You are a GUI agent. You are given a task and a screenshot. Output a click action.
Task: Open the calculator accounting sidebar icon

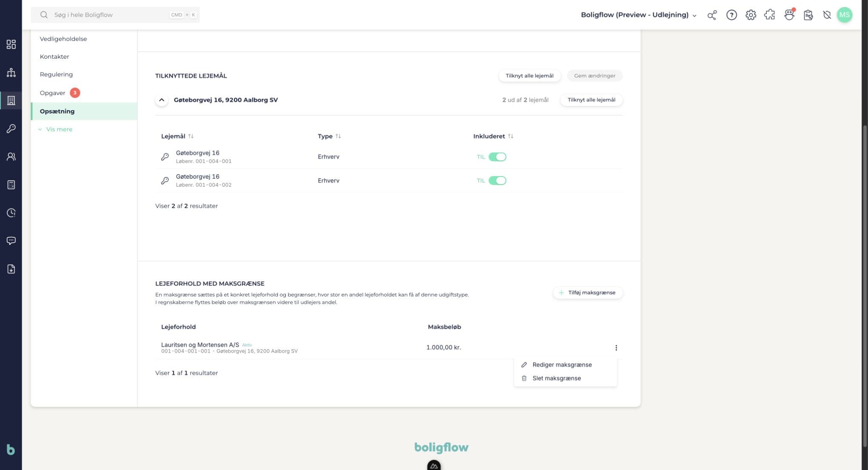click(11, 185)
